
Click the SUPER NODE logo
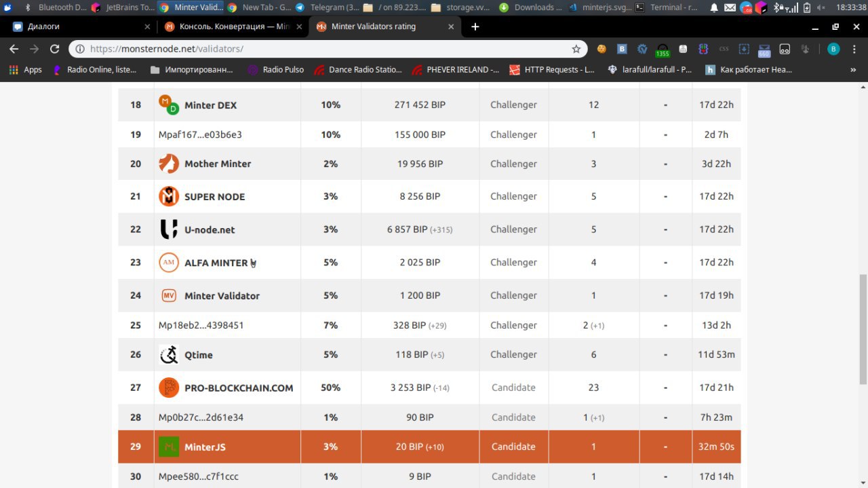tap(168, 196)
